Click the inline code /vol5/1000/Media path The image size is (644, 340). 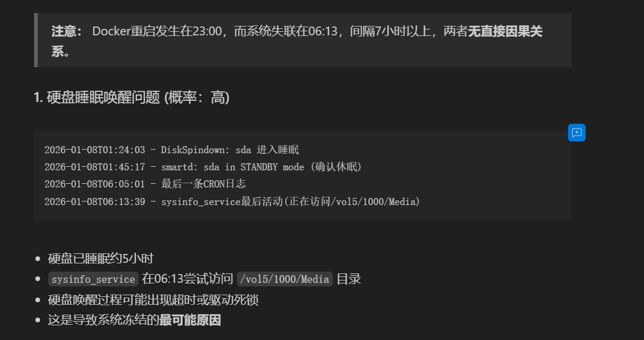pos(285,279)
